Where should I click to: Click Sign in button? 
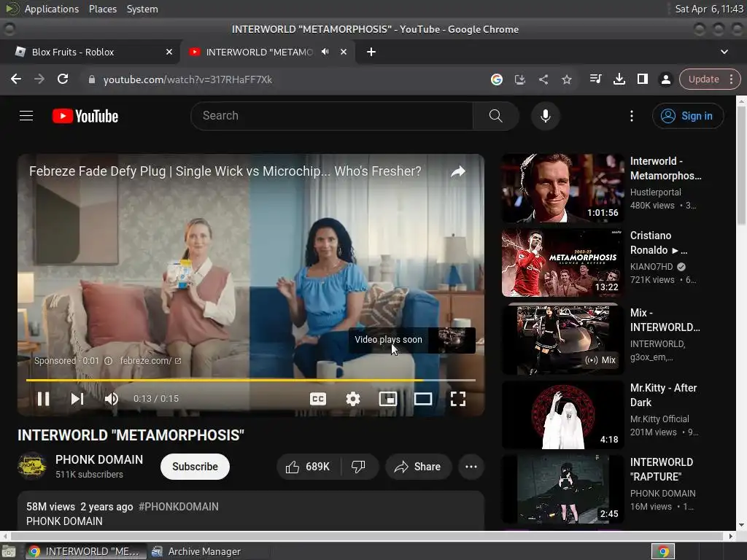(x=688, y=116)
